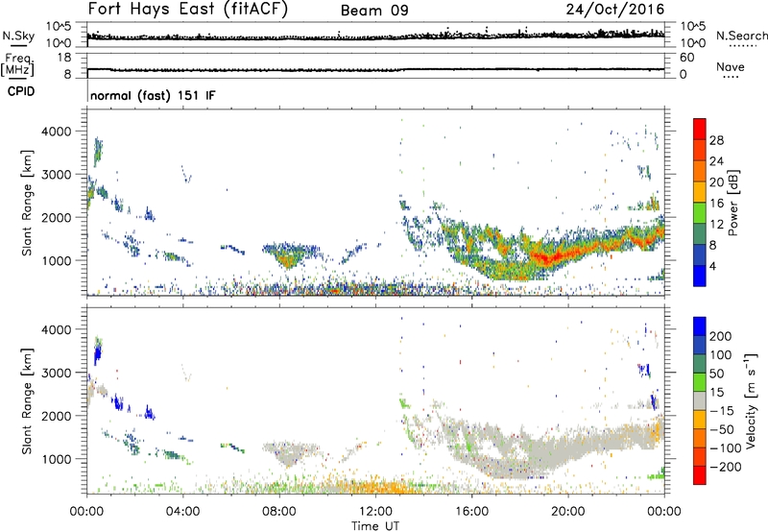Click the date '24/Oct/2016'

(615, 10)
